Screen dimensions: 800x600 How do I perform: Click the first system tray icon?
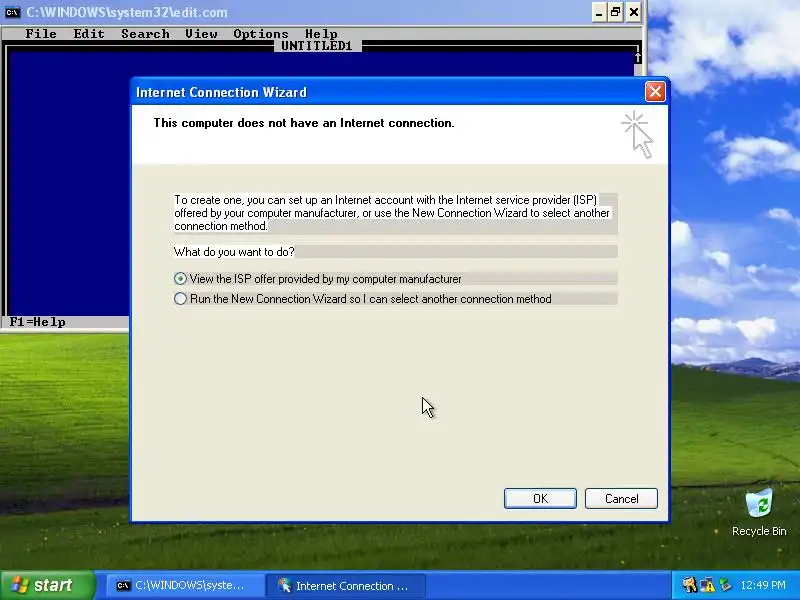tap(689, 585)
